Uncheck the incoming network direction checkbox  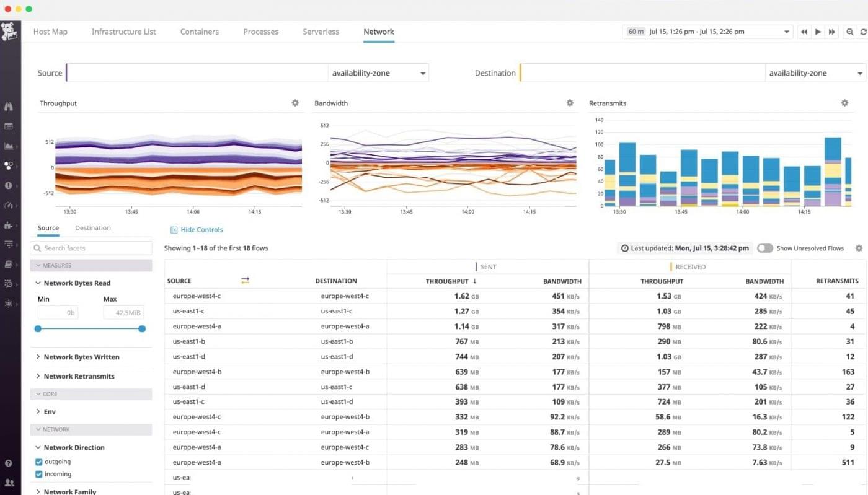pos(38,474)
